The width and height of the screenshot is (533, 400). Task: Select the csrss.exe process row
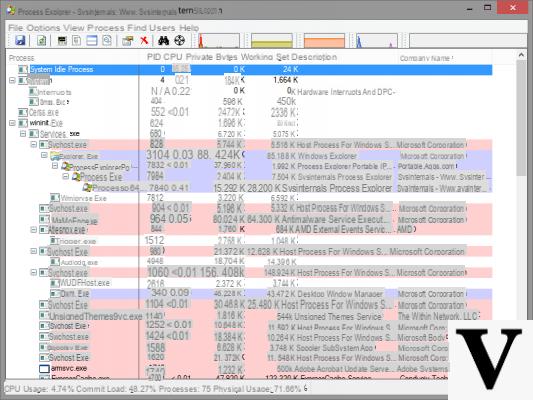point(255,112)
